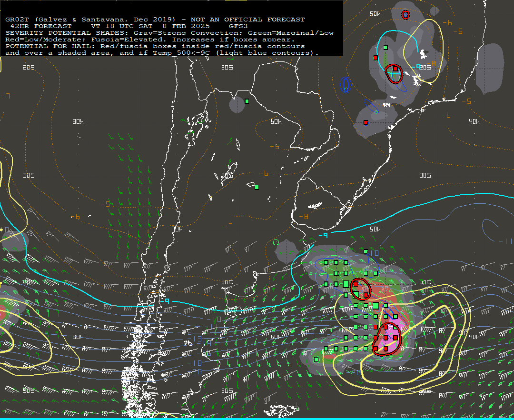Select the '50W' label below the Uruguay coast

pos(376,229)
